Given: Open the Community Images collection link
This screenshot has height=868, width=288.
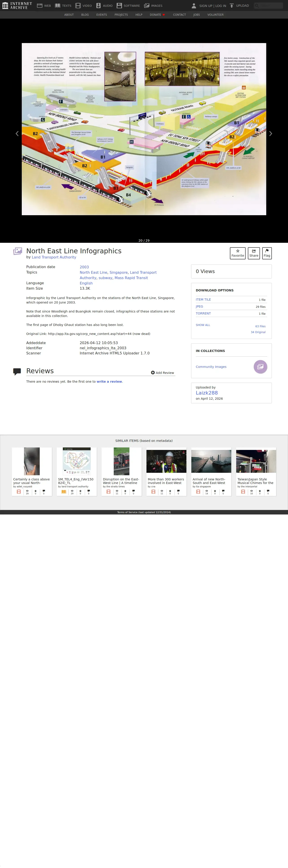Looking at the screenshot, I should (x=211, y=367).
